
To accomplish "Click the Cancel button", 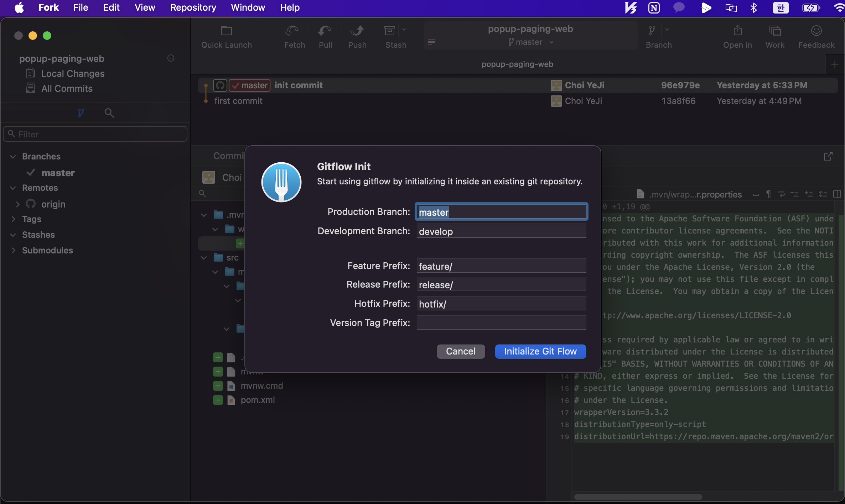I will (461, 351).
